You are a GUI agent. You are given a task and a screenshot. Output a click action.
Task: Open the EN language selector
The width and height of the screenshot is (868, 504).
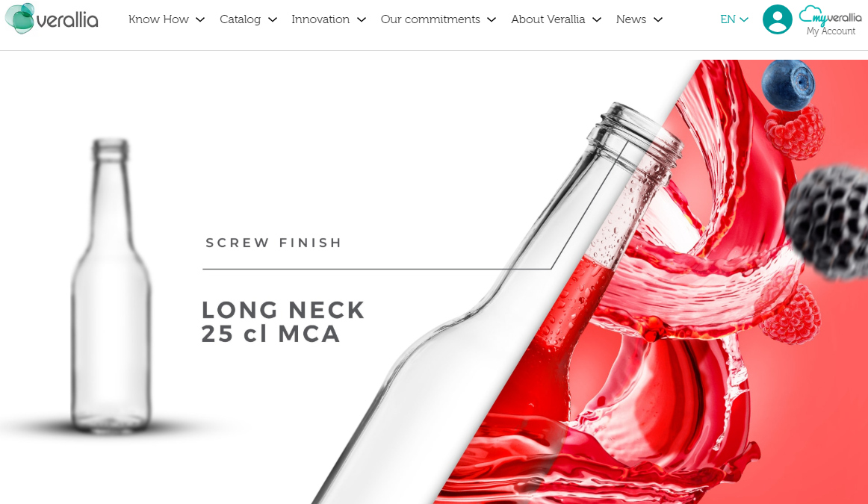click(x=734, y=19)
